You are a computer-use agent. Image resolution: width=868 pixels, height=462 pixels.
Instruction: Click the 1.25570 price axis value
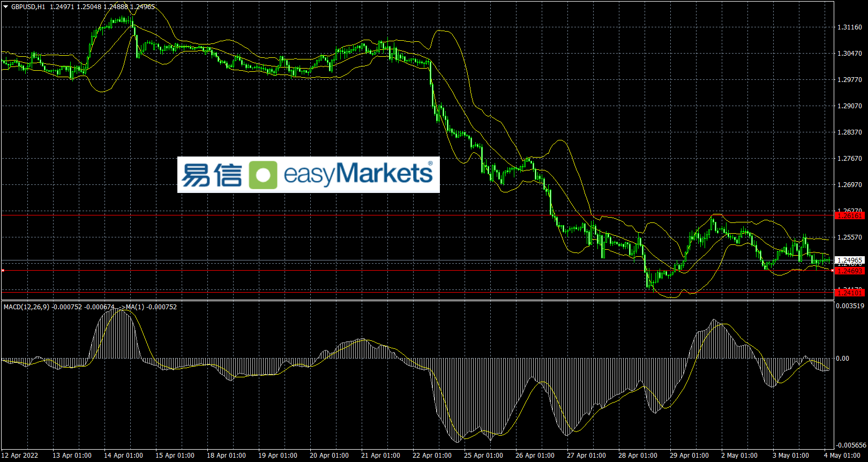coord(850,237)
